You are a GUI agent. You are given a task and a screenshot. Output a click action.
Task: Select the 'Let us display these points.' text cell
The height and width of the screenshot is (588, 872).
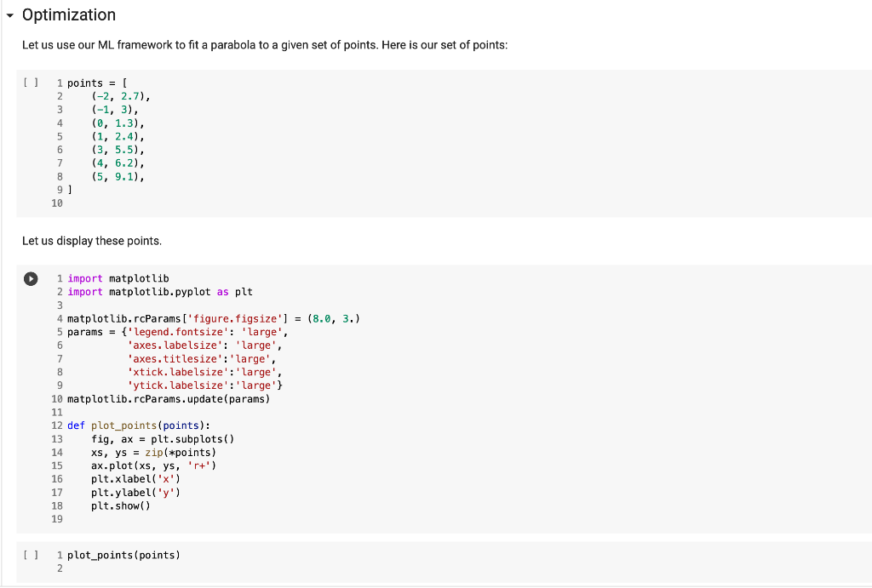pyautogui.click(x=92, y=241)
